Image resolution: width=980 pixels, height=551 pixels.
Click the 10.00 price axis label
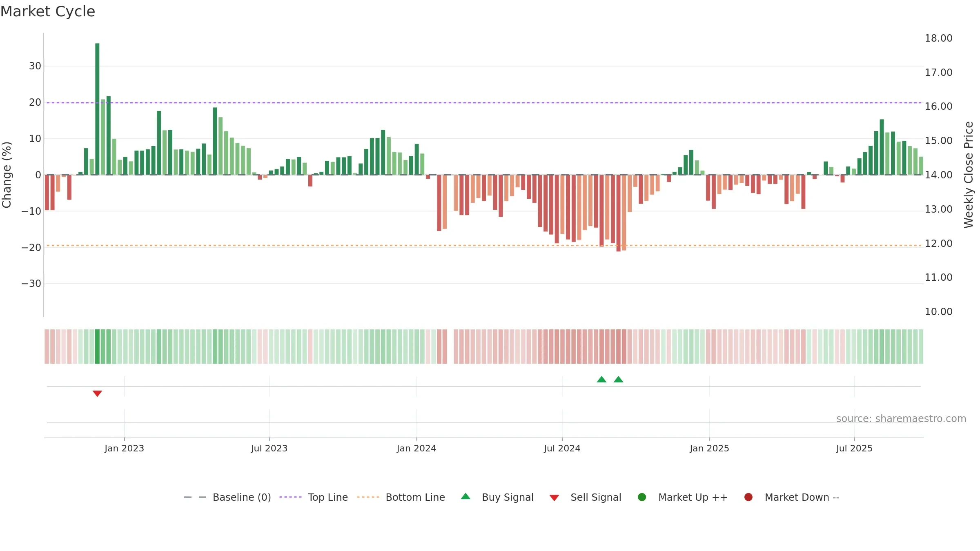coord(938,311)
